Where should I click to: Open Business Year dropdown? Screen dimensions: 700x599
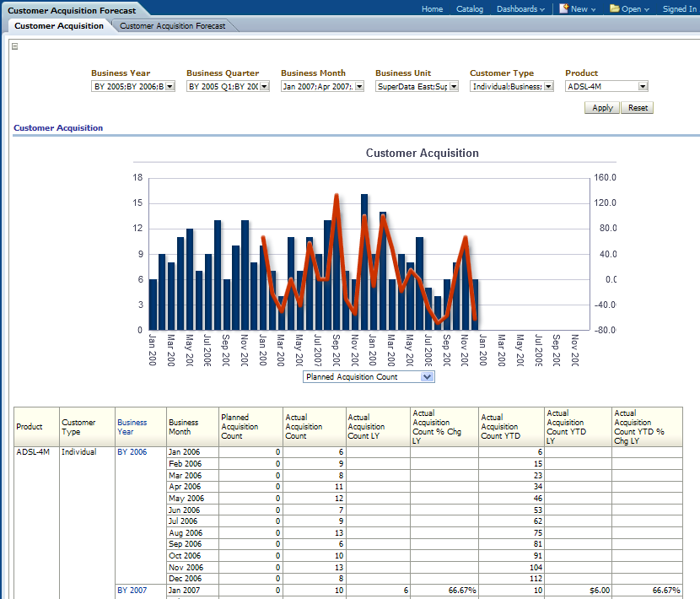click(x=170, y=87)
